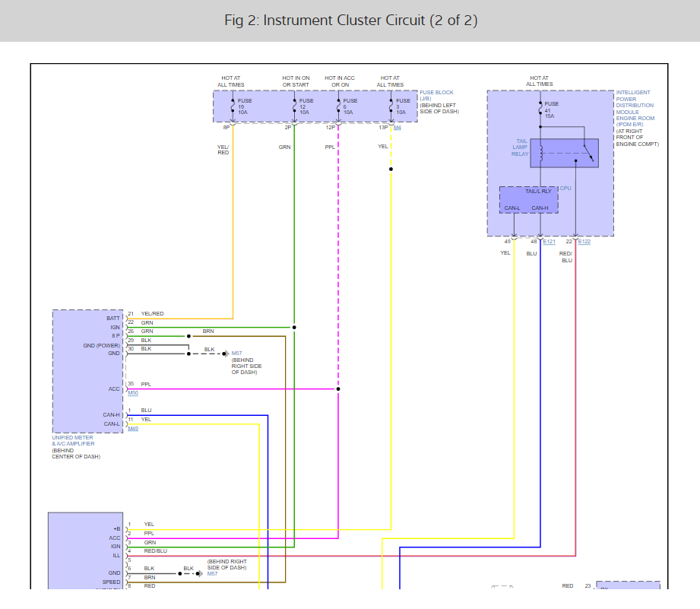The width and height of the screenshot is (700, 609).
Task: Open M57 ground link beside pin 30 BLK wire
Action: 236,354
